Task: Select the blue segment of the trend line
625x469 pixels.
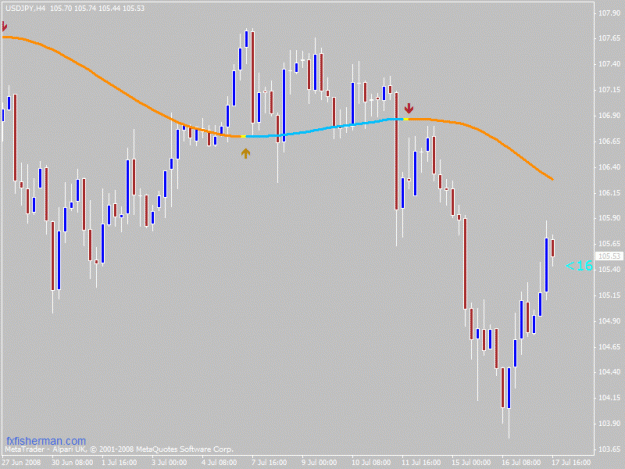Action: tap(325, 128)
